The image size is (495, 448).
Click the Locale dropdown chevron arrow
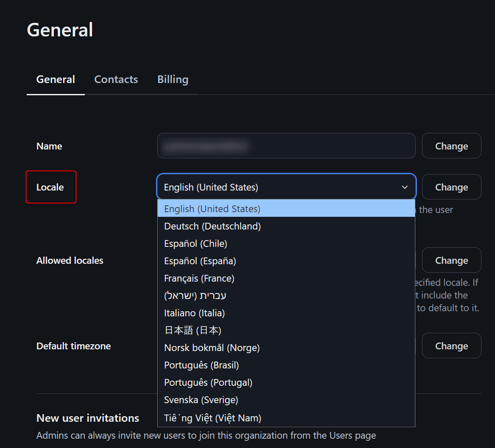(x=405, y=187)
